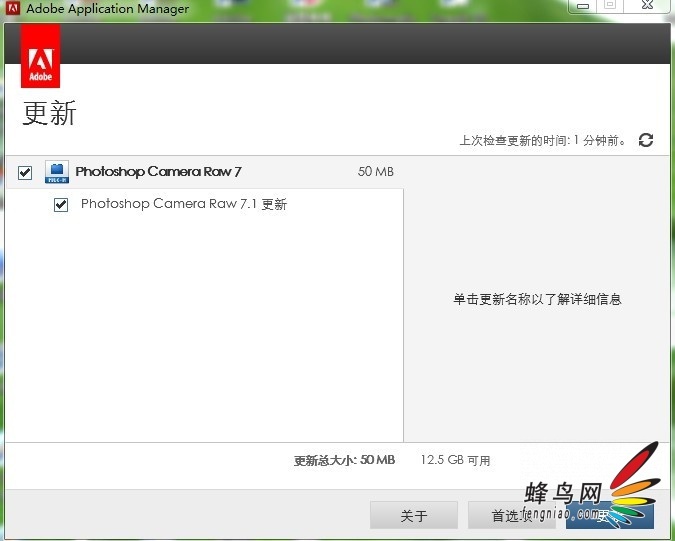Click the 更新 page heading
Viewport: 675px width, 541px height.
(50, 113)
